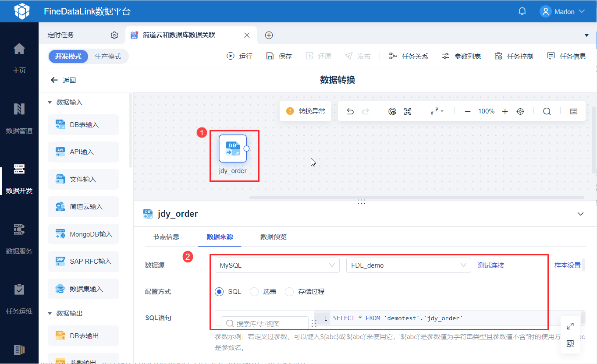The image size is (597, 364).
Task: Select the SQL configuration radio
Action: click(x=219, y=292)
